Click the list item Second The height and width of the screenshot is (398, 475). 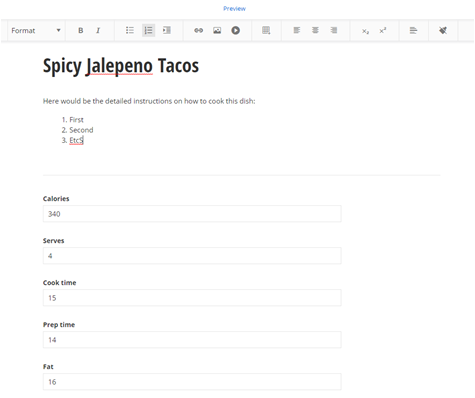81,130
